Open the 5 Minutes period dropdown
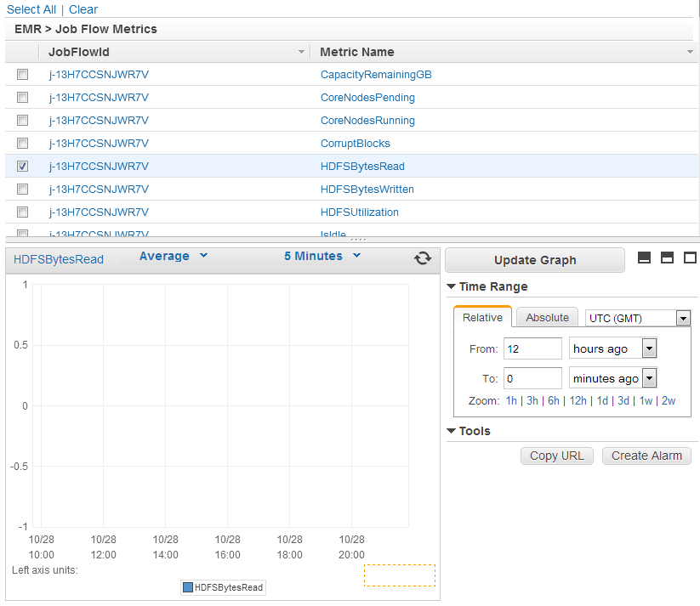The width and height of the screenshot is (700, 606). tap(322, 256)
